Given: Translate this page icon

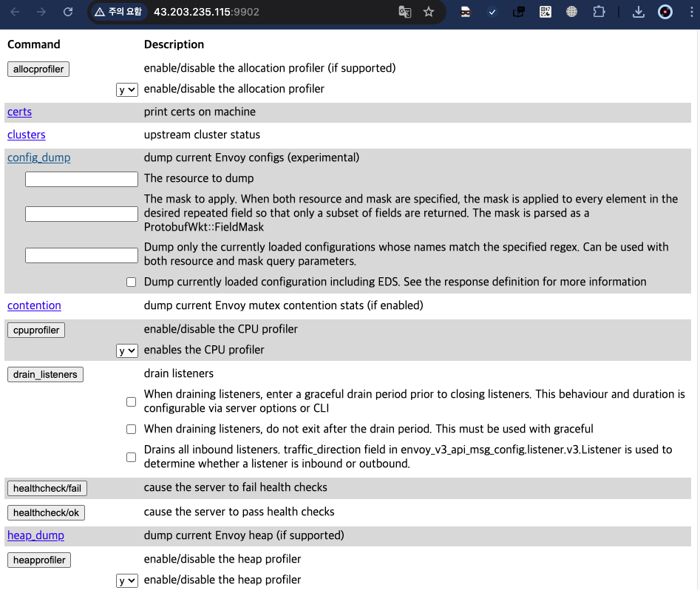Looking at the screenshot, I should [x=404, y=12].
